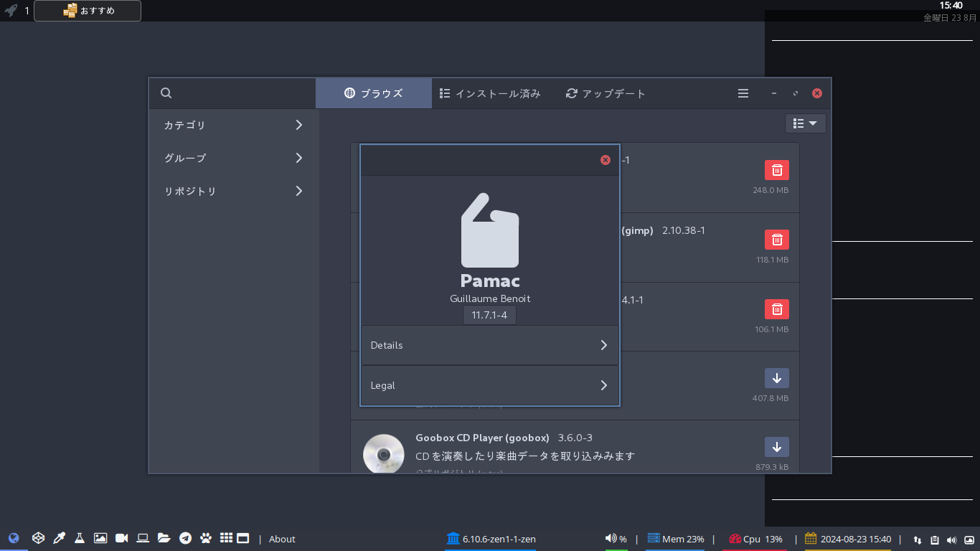Switch to the アップデート tab
Image resolution: width=980 pixels, height=551 pixels.
606,93
